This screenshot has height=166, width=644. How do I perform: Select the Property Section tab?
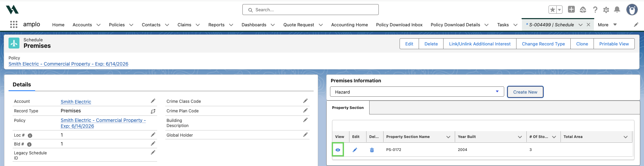click(348, 108)
